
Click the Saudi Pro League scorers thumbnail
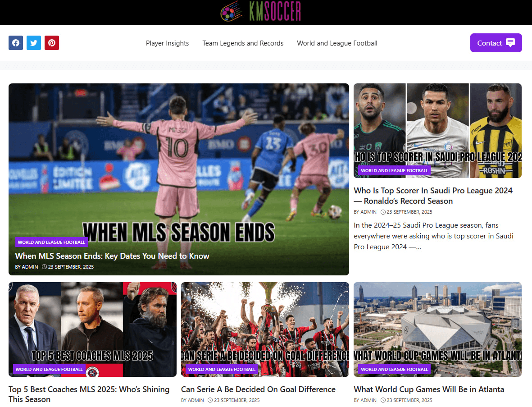click(x=438, y=131)
